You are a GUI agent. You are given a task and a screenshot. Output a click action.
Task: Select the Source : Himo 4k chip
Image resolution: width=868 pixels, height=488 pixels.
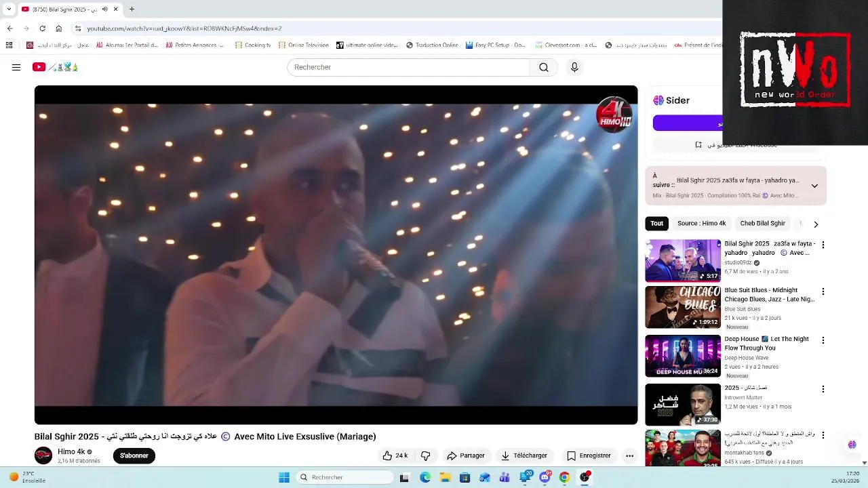(x=701, y=224)
